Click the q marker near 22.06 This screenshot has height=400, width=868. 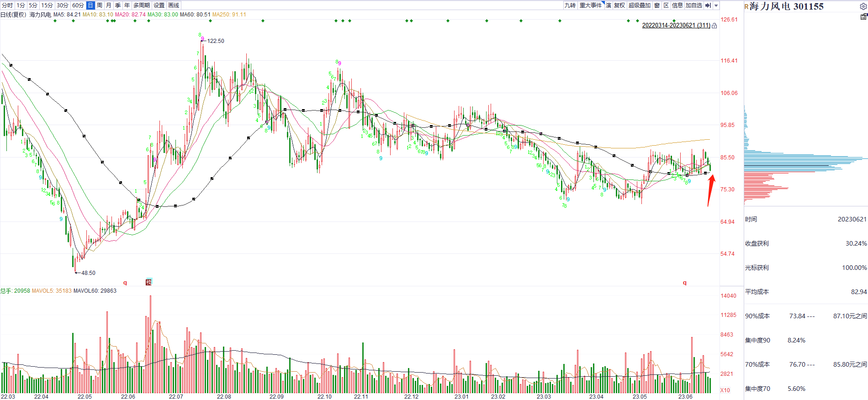coord(125,283)
